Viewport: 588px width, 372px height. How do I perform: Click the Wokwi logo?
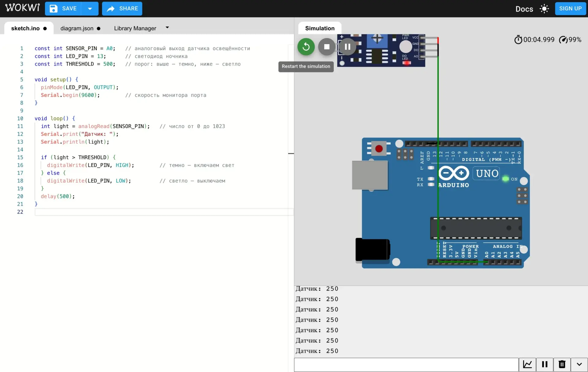click(x=23, y=8)
